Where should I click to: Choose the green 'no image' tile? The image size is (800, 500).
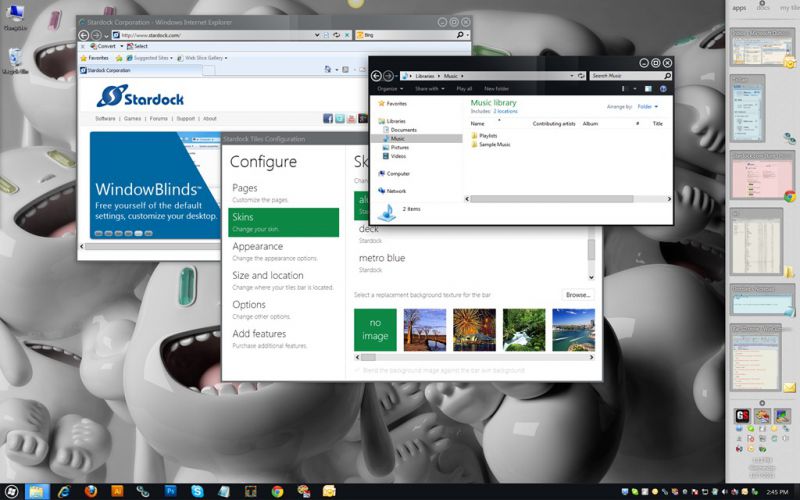click(x=375, y=329)
